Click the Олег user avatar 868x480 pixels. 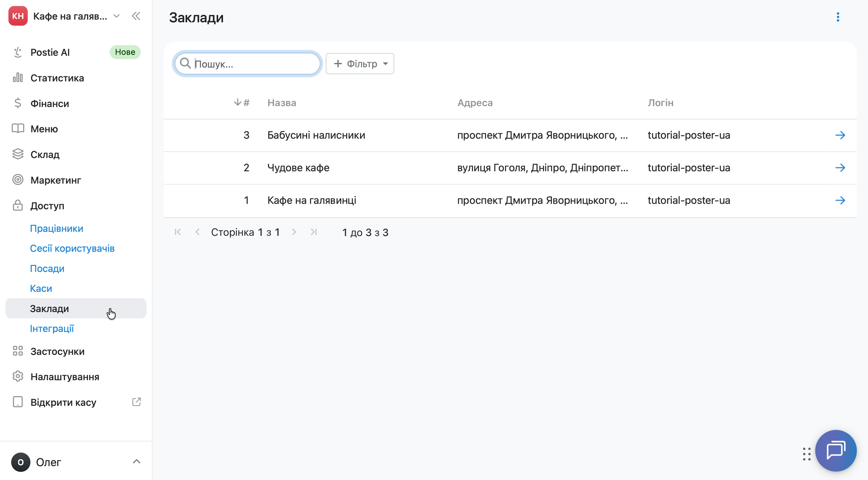pos(20,462)
